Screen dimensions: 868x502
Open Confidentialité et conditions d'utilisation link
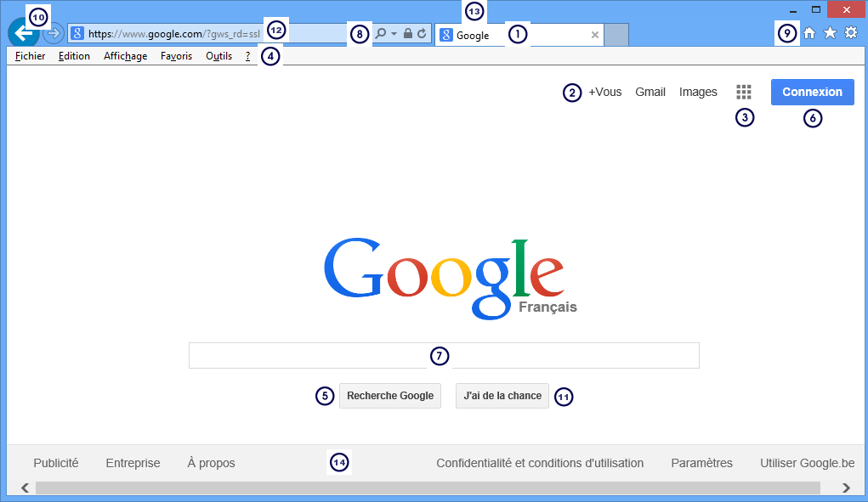540,463
